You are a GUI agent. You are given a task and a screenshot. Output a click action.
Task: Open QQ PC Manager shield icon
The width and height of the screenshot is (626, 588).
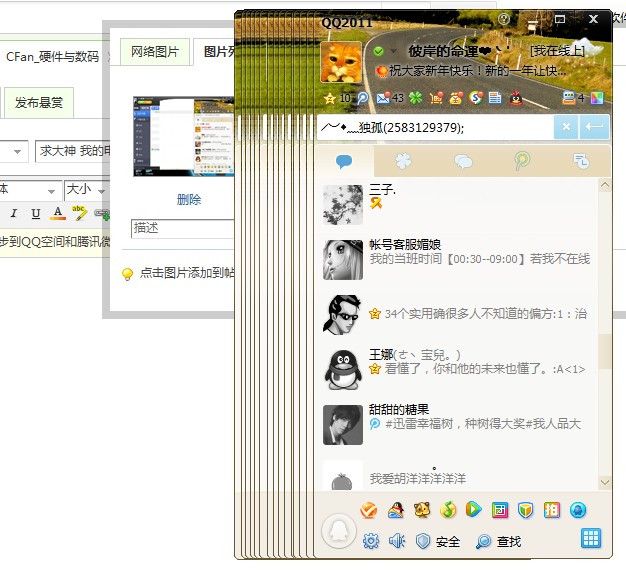[526, 510]
